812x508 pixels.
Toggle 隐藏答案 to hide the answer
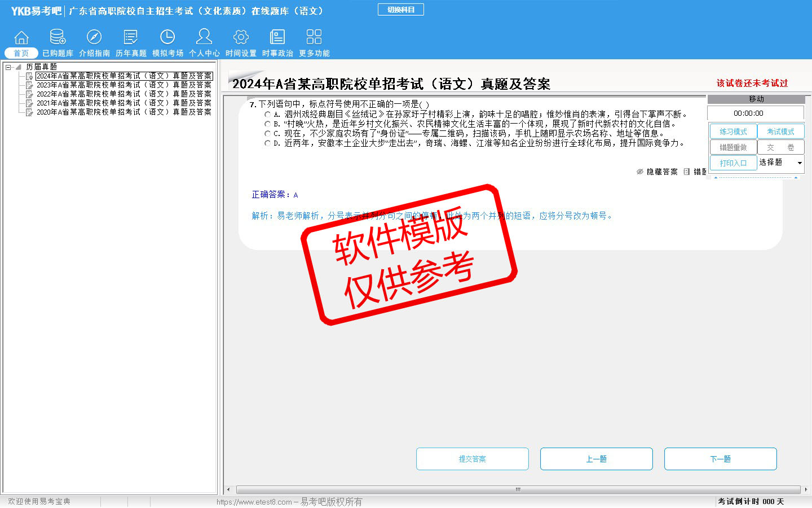(657, 172)
